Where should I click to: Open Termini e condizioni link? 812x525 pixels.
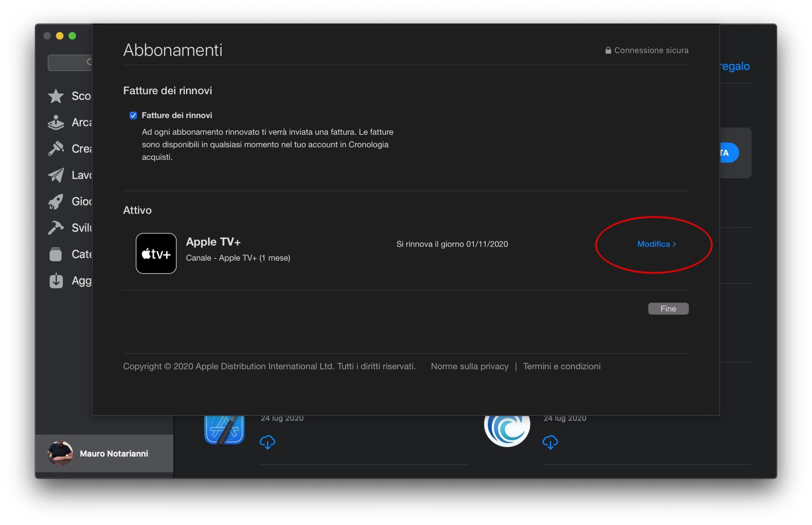tap(561, 366)
